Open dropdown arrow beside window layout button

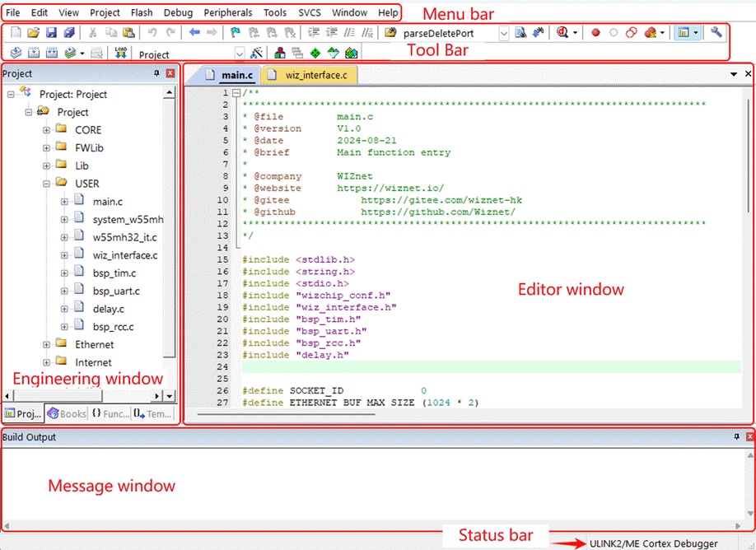(696, 33)
